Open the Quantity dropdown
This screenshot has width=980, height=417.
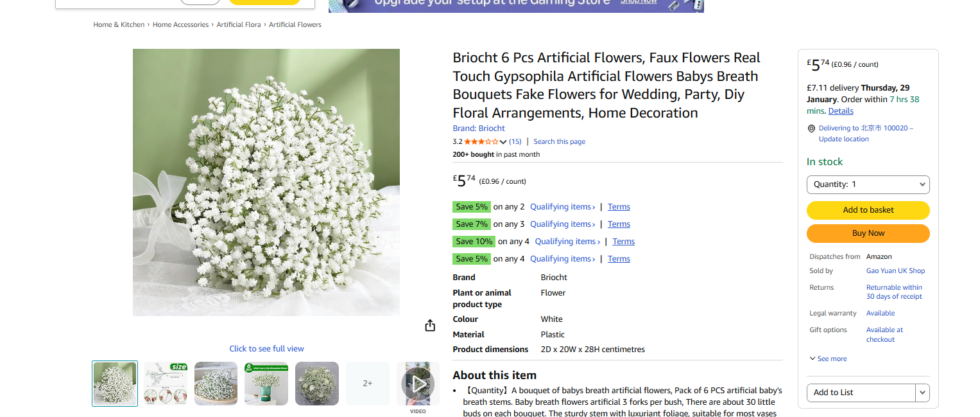[x=868, y=184]
